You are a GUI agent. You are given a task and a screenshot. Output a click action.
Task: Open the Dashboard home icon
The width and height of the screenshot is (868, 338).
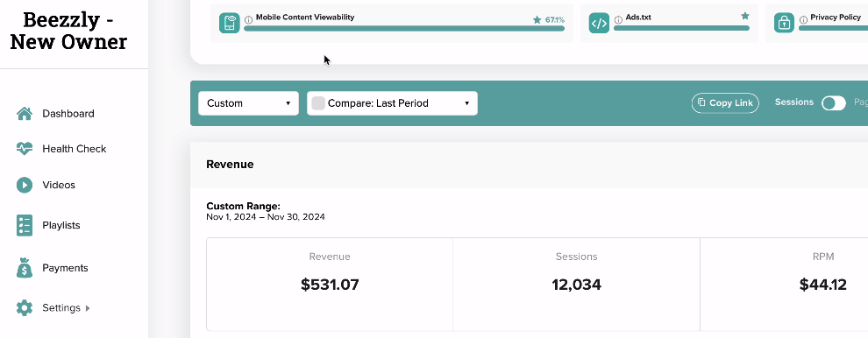[25, 114]
